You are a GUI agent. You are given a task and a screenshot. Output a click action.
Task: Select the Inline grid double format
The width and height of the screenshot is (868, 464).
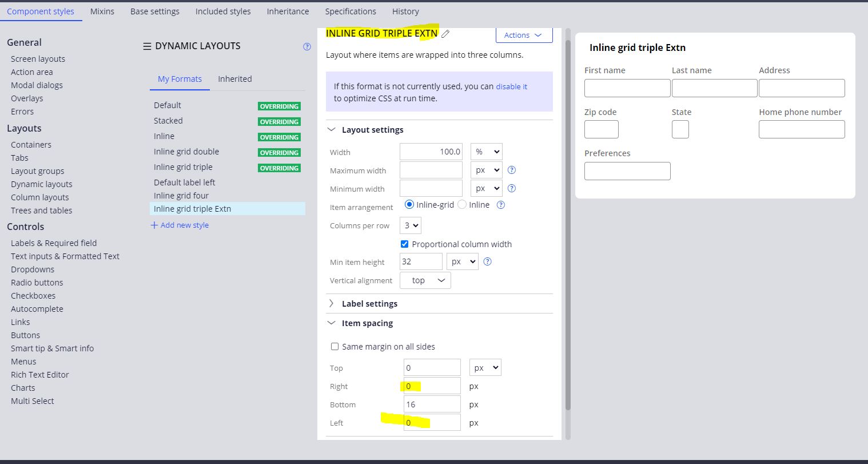pos(186,151)
